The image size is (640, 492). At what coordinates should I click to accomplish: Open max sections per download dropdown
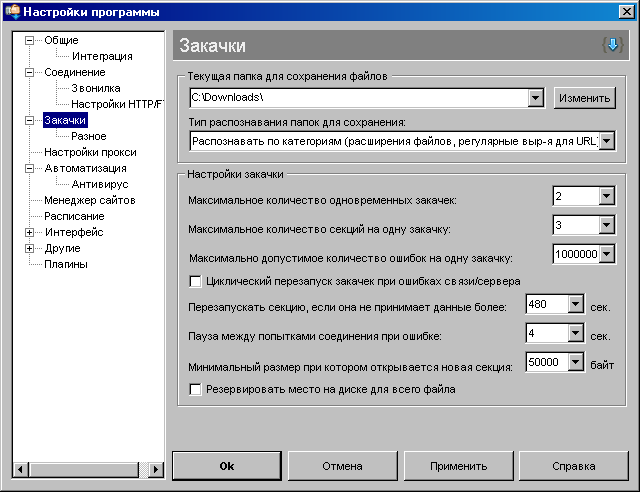tap(607, 225)
